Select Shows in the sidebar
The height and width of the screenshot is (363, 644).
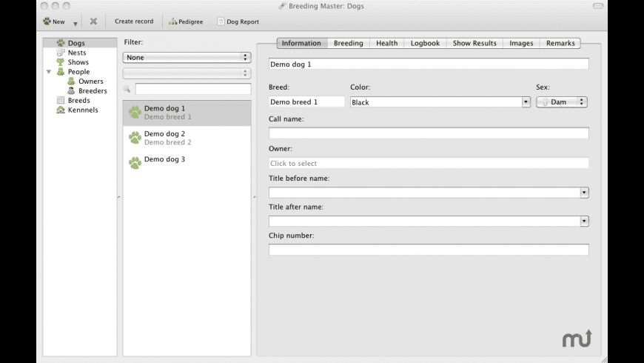(x=78, y=62)
